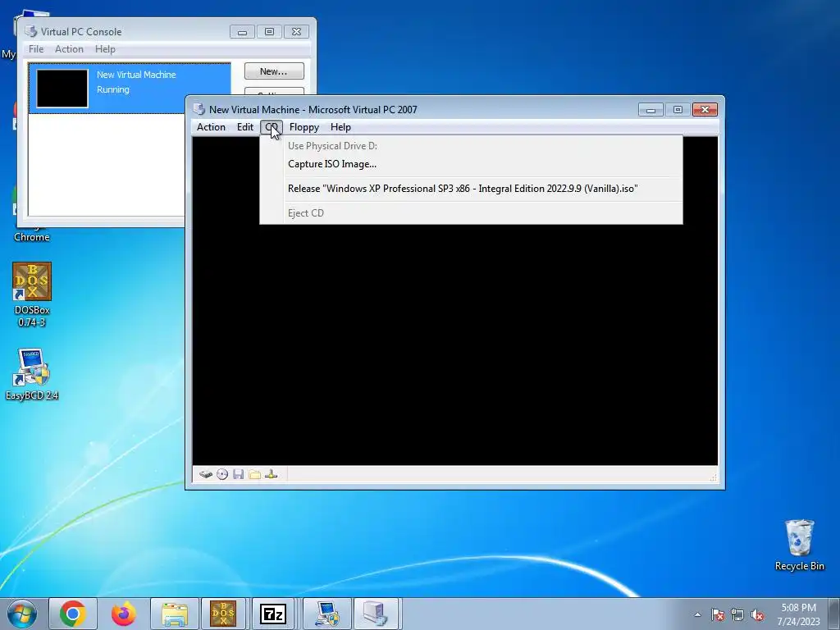Click the Action Center flag tray icon
Image resolution: width=840 pixels, height=630 pixels.
(717, 614)
